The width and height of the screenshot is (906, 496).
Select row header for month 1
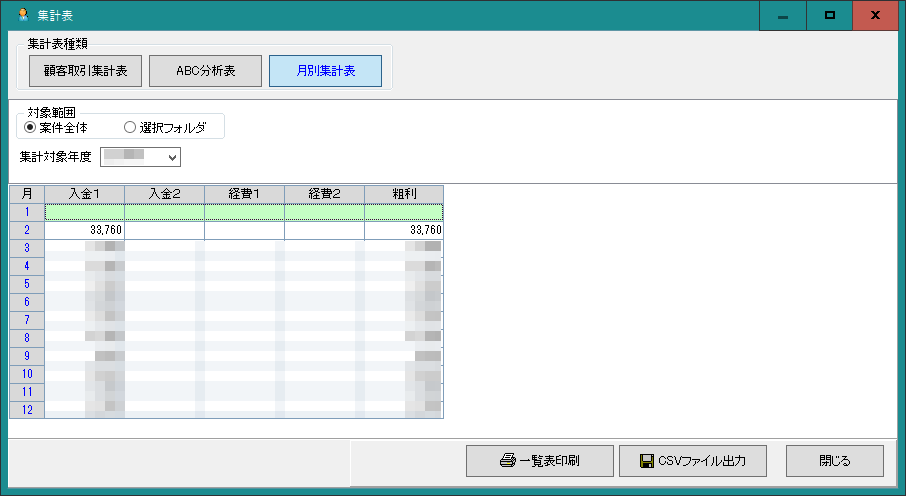[x=27, y=212]
